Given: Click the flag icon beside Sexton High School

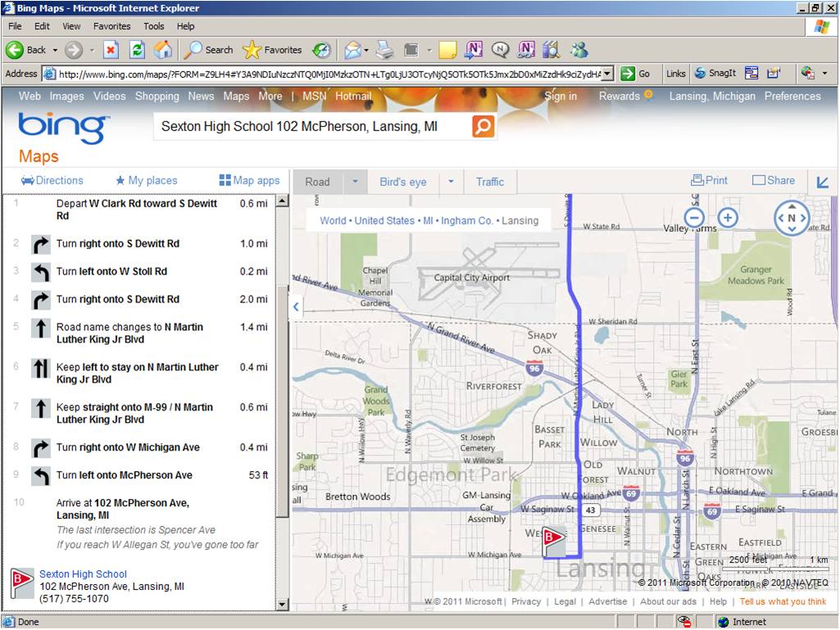Looking at the screenshot, I should [22, 584].
